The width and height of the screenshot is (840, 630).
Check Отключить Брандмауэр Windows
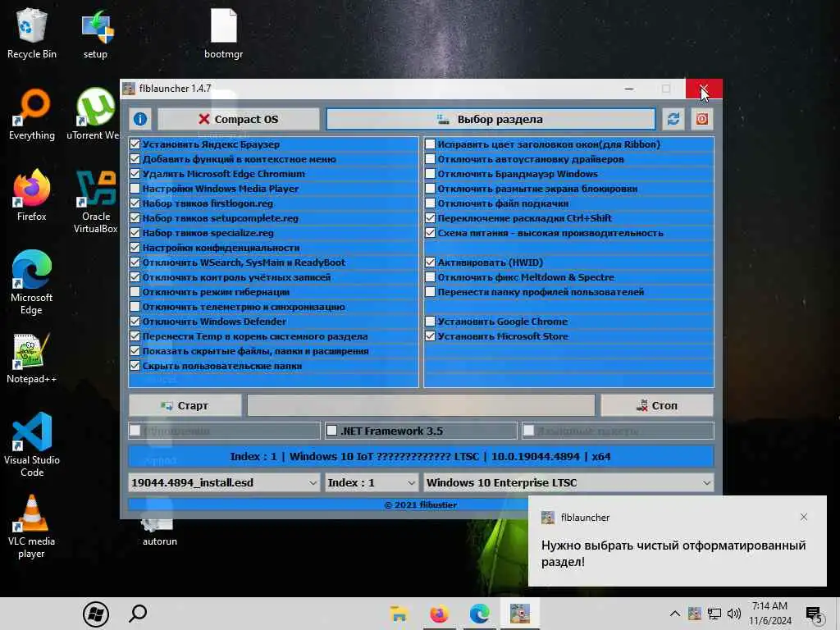(430, 174)
